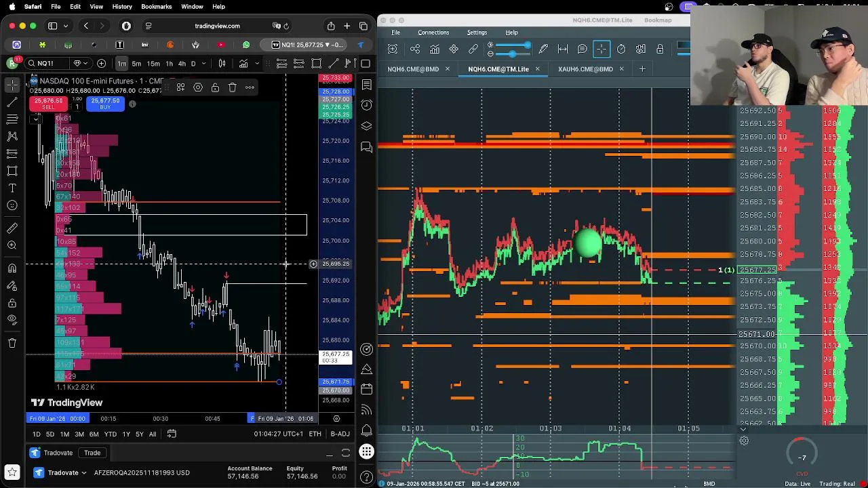The image size is (868, 488).
Task: Close the NQH6.CME@TM.Lite tab
Action: coord(538,69)
